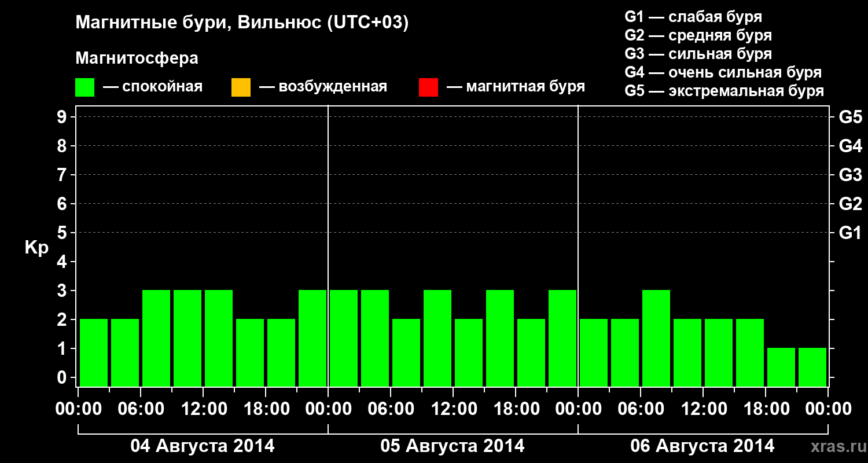The height and width of the screenshot is (463, 868).
Task: Click the red 'магнитная буря' legend swatch
Action: 428,87
